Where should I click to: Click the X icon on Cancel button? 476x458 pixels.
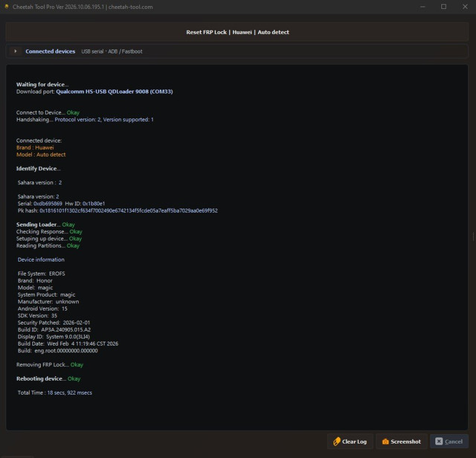439,442
